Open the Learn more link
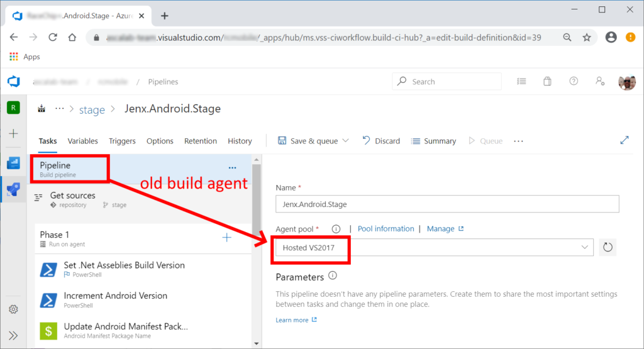 click(296, 320)
